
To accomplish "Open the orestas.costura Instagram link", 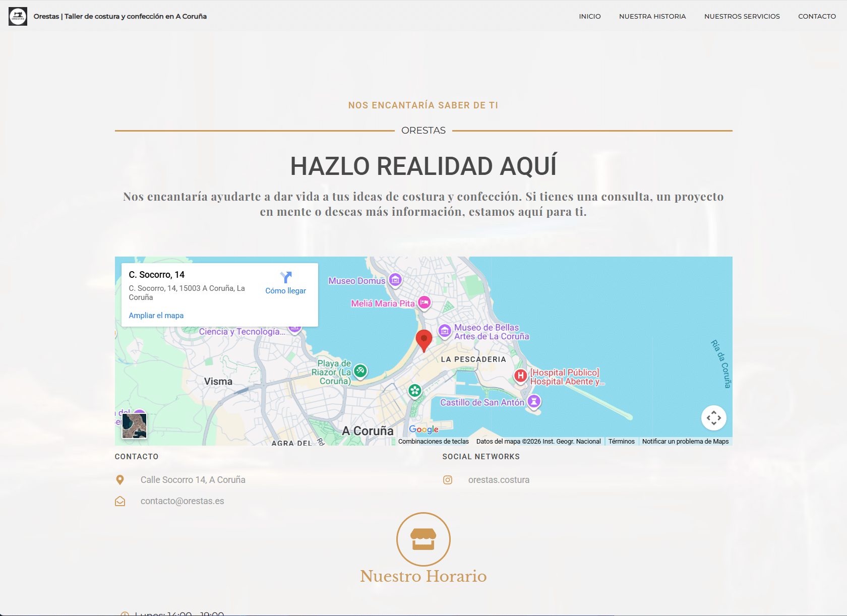I will pos(499,480).
